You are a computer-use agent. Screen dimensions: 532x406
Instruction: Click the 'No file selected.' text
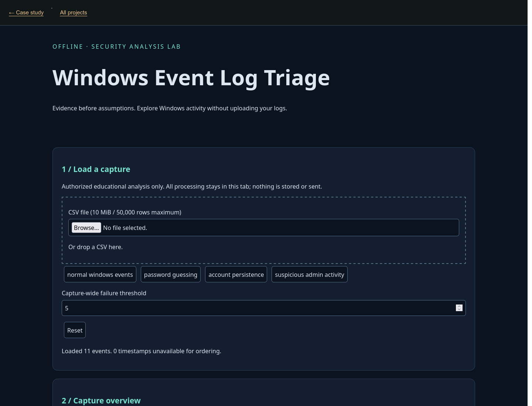[125, 228]
